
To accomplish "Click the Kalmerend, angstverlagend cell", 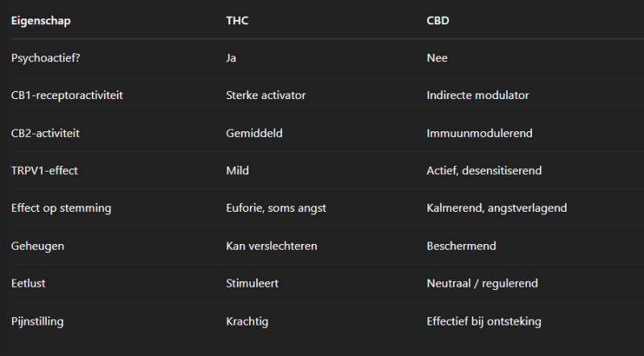I will coord(497,208).
